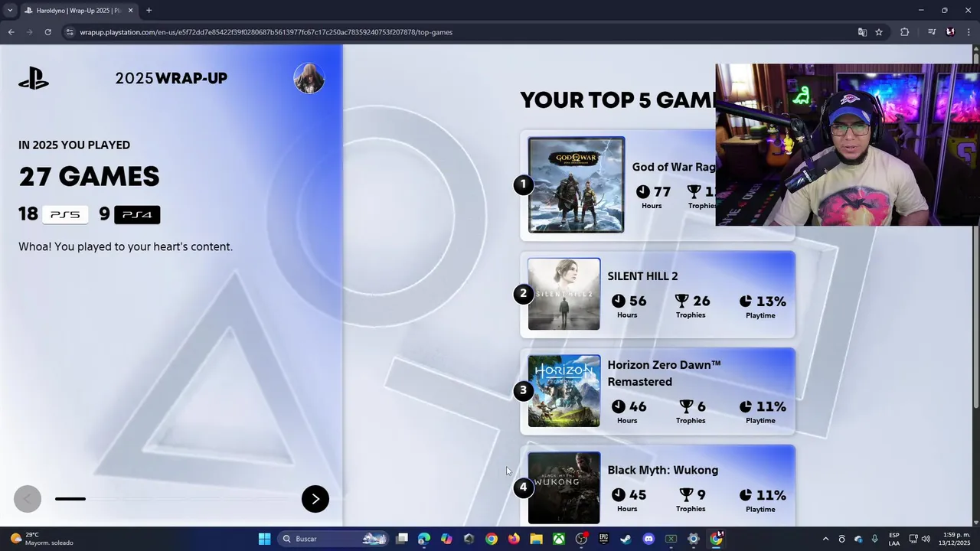Open the Chrome three-dot menu
The height and width of the screenshot is (551, 980).
point(968,32)
